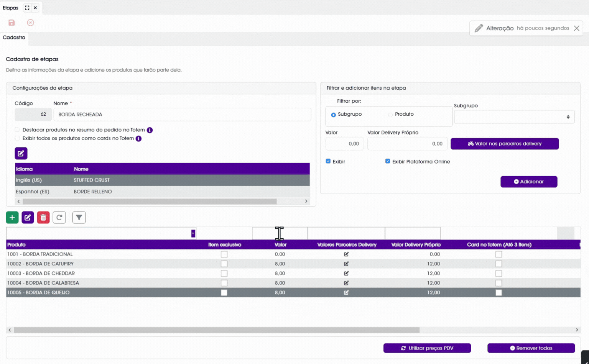Image resolution: width=589 pixels, height=364 pixels.
Task: Enable Destacar produtos no resumo do pedido
Action: (x=17, y=130)
